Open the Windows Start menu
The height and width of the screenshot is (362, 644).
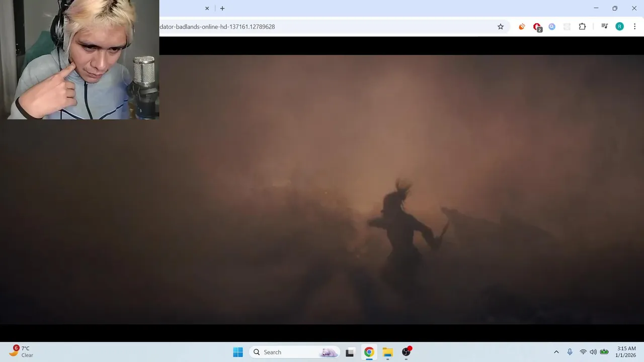238,352
